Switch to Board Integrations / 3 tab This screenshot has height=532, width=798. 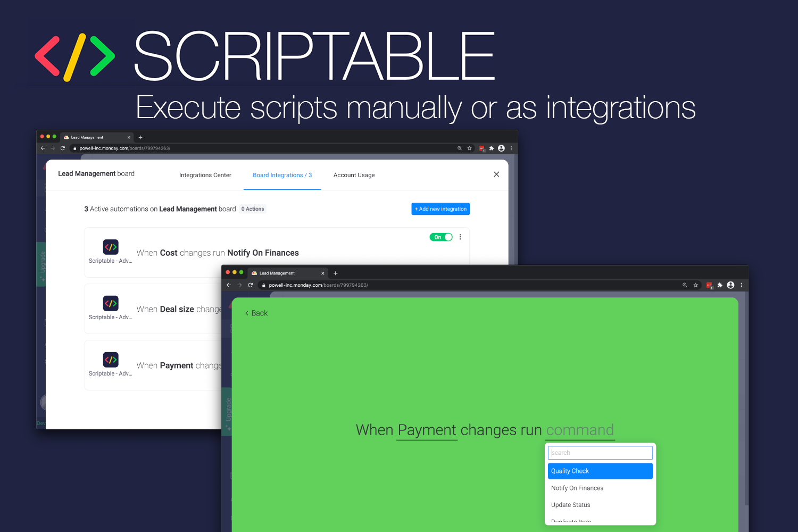282,175
